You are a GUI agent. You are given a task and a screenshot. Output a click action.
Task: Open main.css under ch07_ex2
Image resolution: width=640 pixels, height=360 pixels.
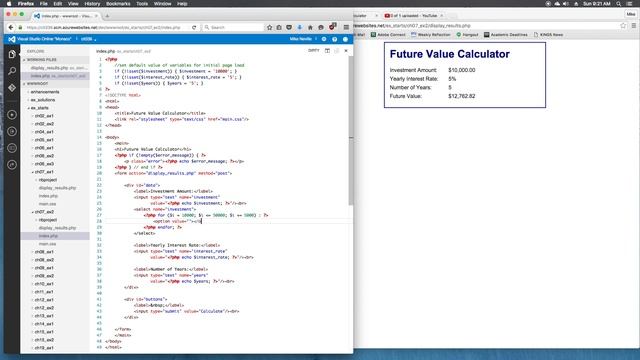tap(47, 244)
